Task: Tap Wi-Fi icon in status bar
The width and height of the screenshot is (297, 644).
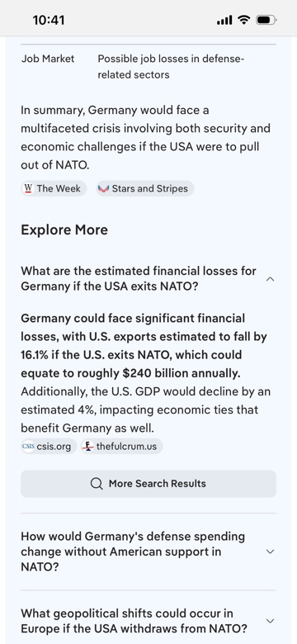Action: tap(244, 20)
